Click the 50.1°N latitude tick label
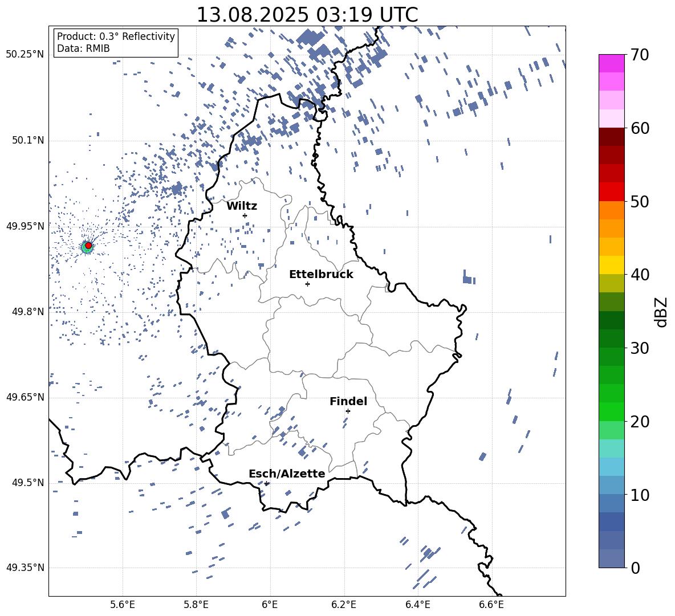 [28, 140]
